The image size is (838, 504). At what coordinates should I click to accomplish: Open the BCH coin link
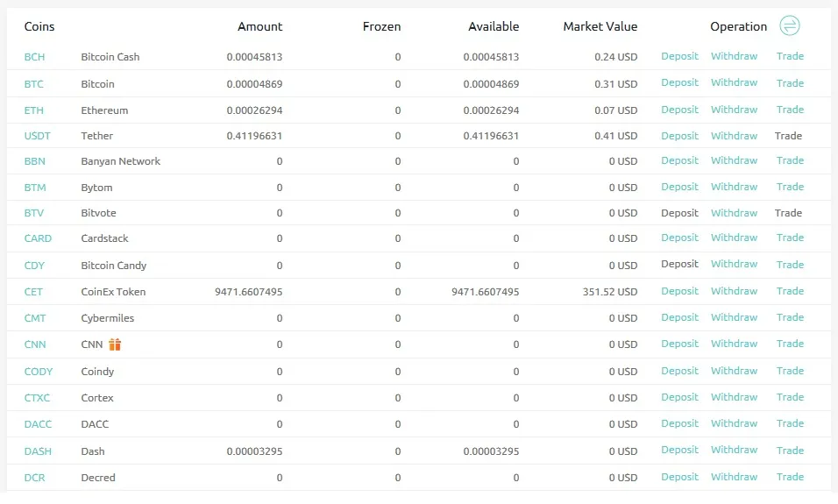[x=34, y=57]
